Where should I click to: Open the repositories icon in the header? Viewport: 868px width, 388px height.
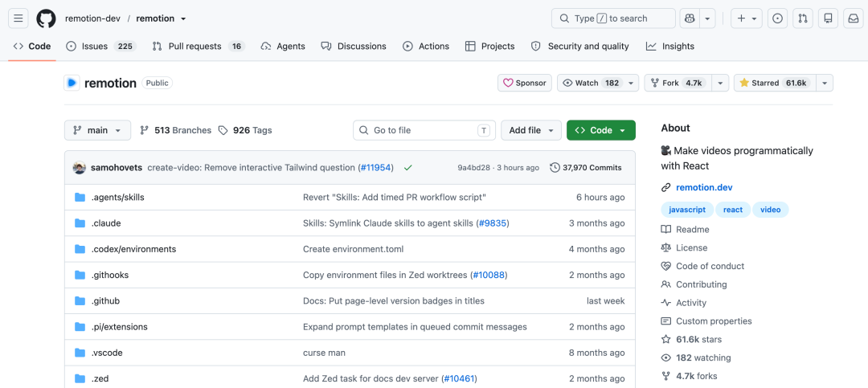click(828, 18)
